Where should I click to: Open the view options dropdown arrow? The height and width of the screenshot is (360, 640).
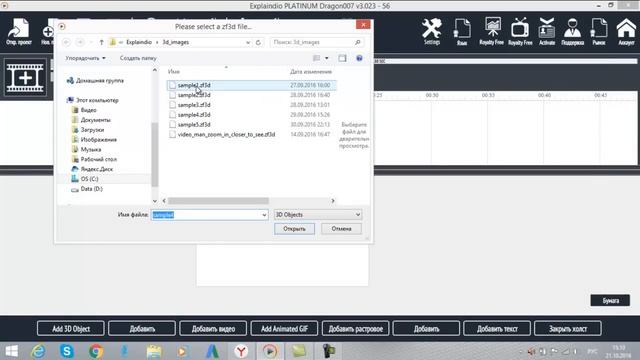pos(327,58)
